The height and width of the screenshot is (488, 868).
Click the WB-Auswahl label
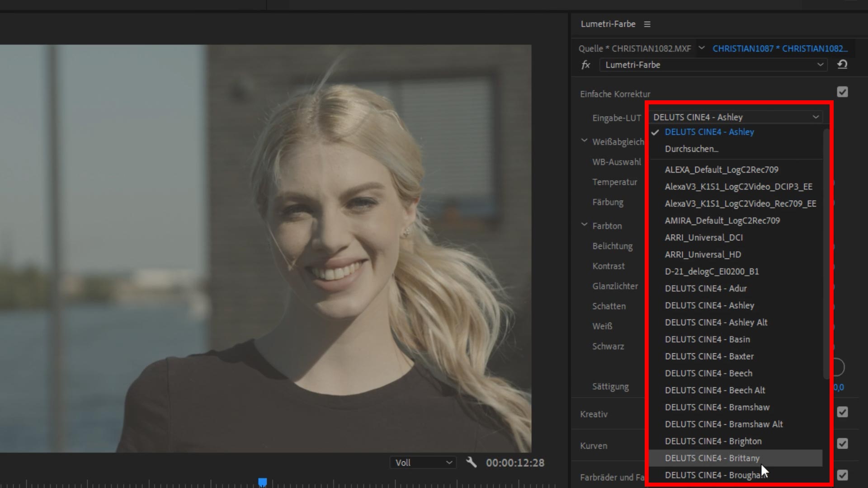[x=617, y=162]
